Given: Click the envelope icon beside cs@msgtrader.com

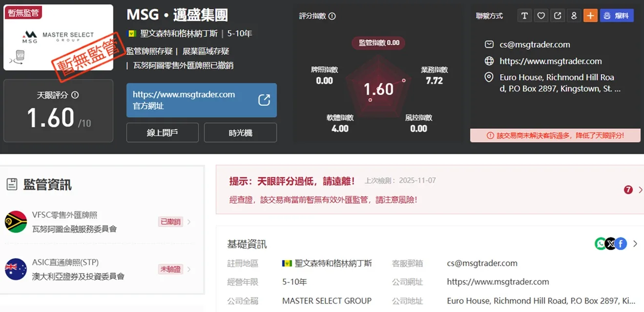Looking at the screenshot, I should tap(489, 45).
